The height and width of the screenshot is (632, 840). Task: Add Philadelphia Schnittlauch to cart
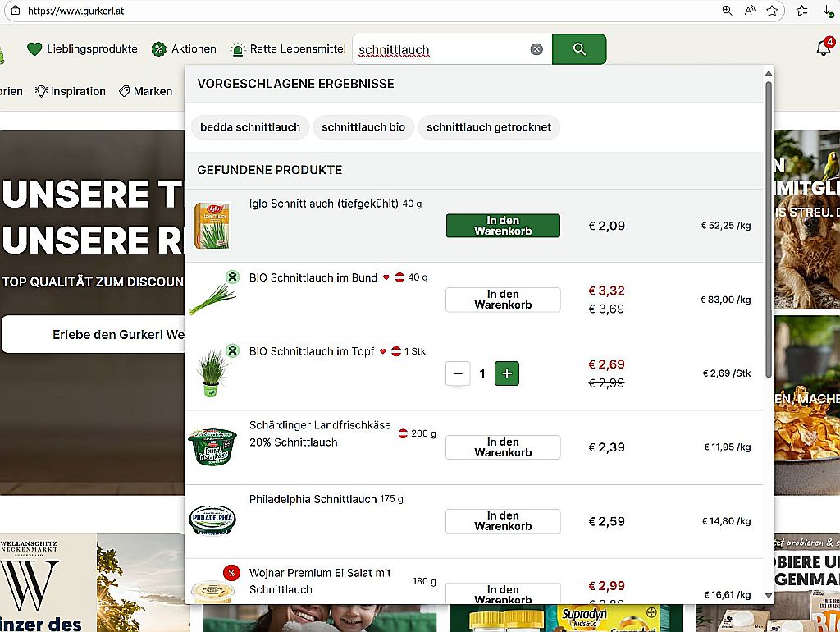503,521
